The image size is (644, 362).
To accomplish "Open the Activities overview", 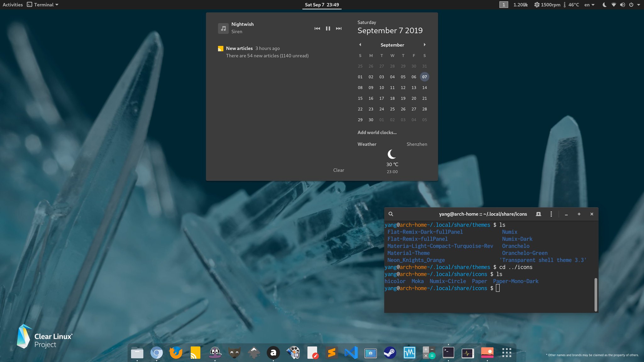I will click(x=12, y=4).
